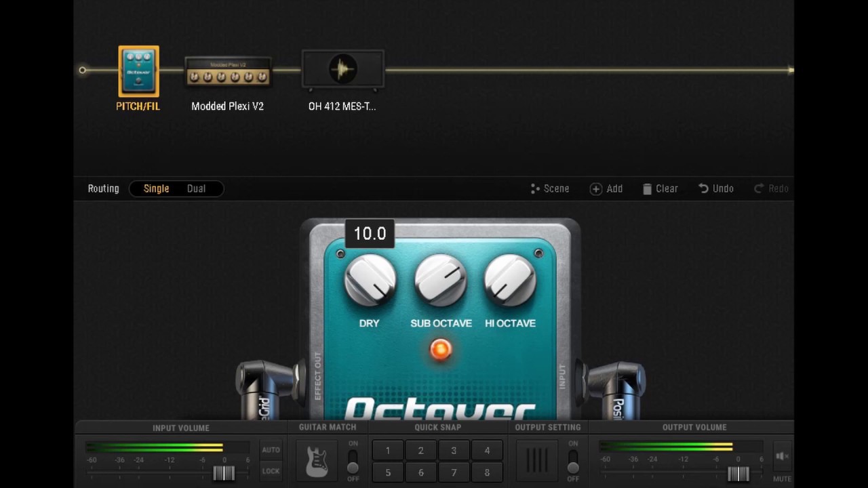Clear the signal chain
Viewport: 868px width, 488px height.
click(660, 188)
